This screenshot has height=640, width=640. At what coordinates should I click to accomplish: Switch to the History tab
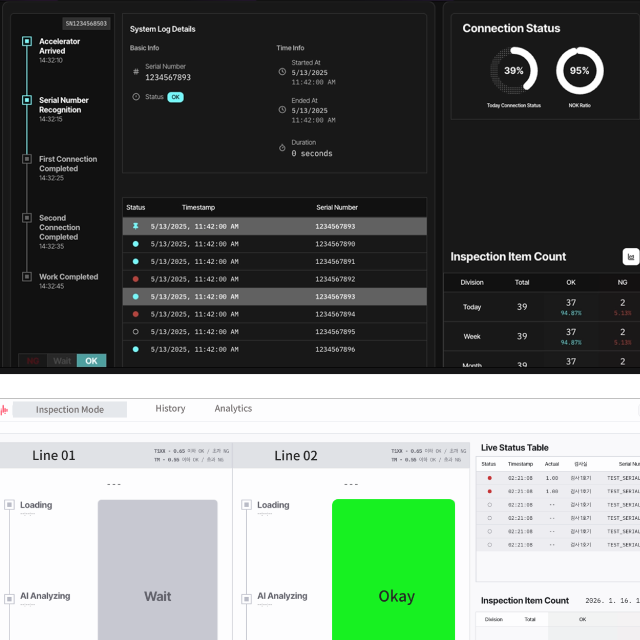pos(170,408)
